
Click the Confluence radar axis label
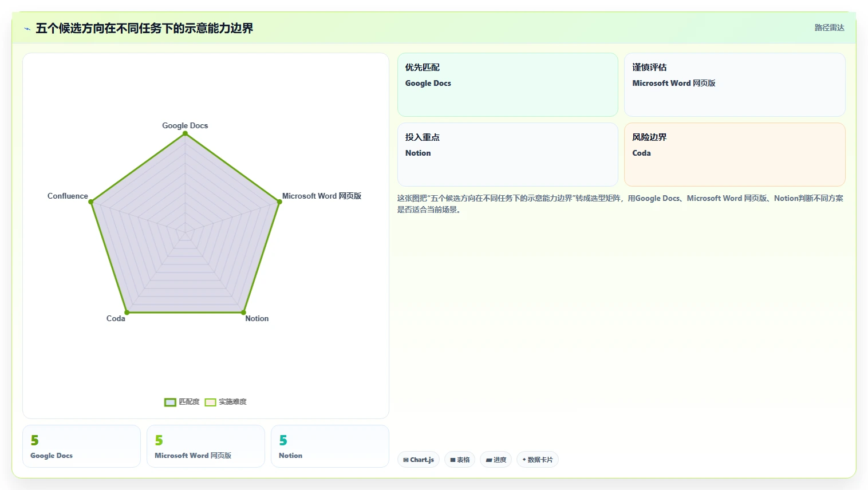[x=68, y=196]
